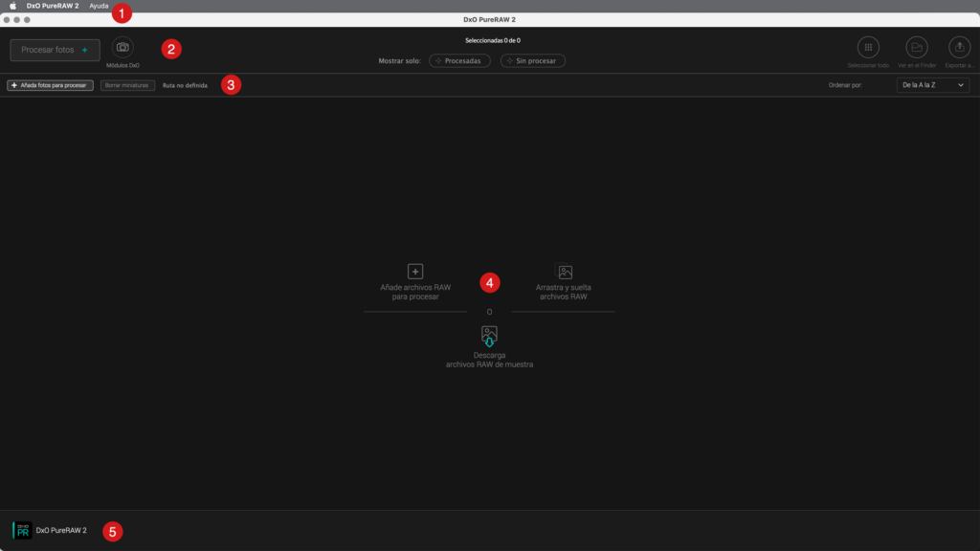Open the Apple menu
980x551 pixels.
coord(12,6)
